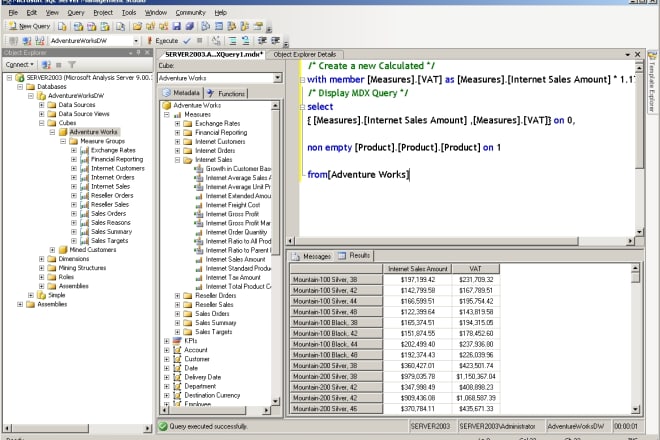Open the document tab list dropdown arrow
The image size is (660, 440).
point(628,54)
